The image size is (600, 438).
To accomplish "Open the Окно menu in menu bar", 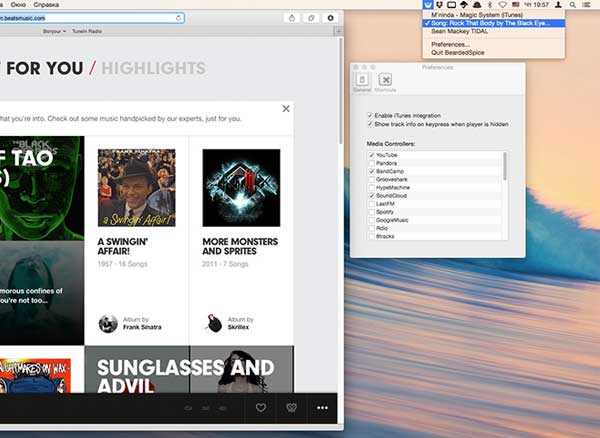I will click(x=18, y=5).
